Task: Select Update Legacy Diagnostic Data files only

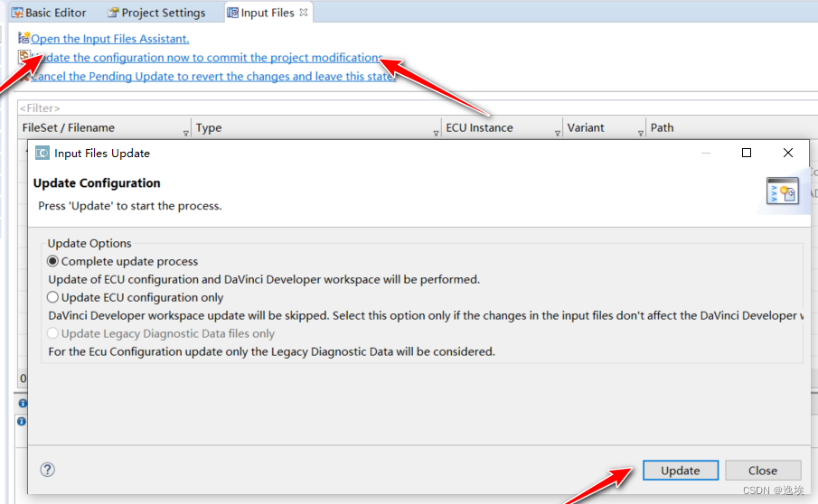Action: tap(161, 333)
